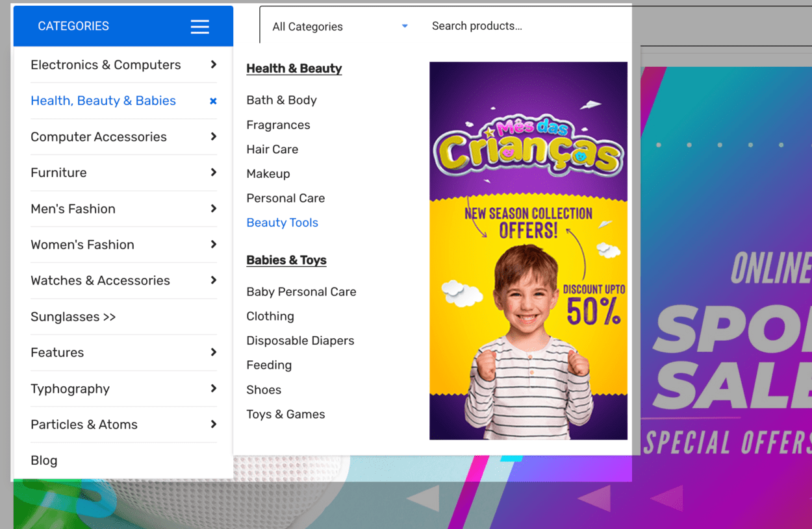Open Furniture category
Screen dimensions: 812x529
point(58,173)
